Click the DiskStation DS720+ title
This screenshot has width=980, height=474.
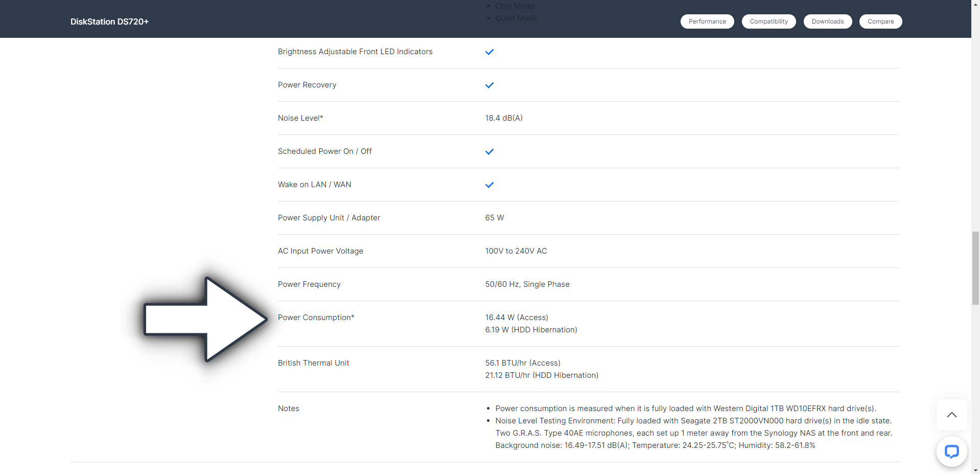pyautogui.click(x=109, y=21)
